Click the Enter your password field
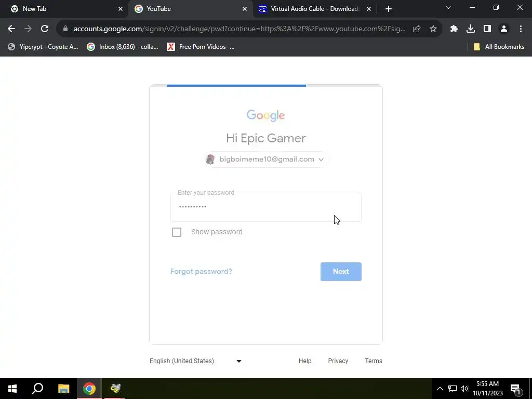This screenshot has height=399, width=532. pos(266,207)
